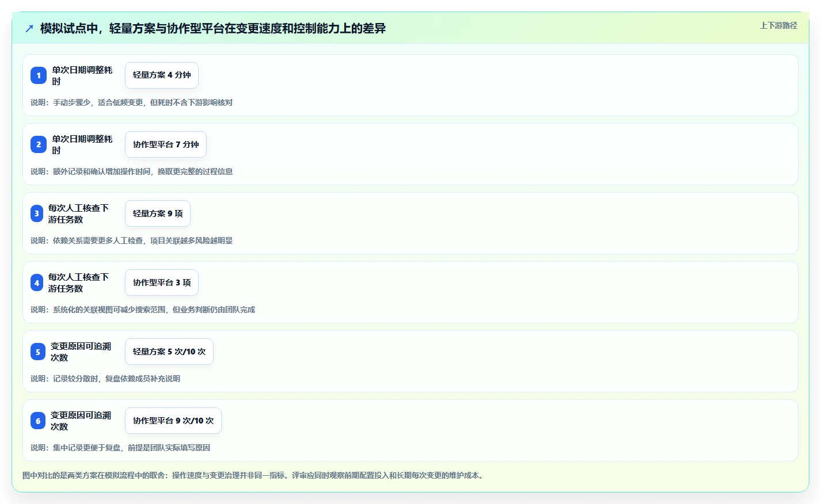
Task: Select the number 2 badge
Action: coord(39,144)
